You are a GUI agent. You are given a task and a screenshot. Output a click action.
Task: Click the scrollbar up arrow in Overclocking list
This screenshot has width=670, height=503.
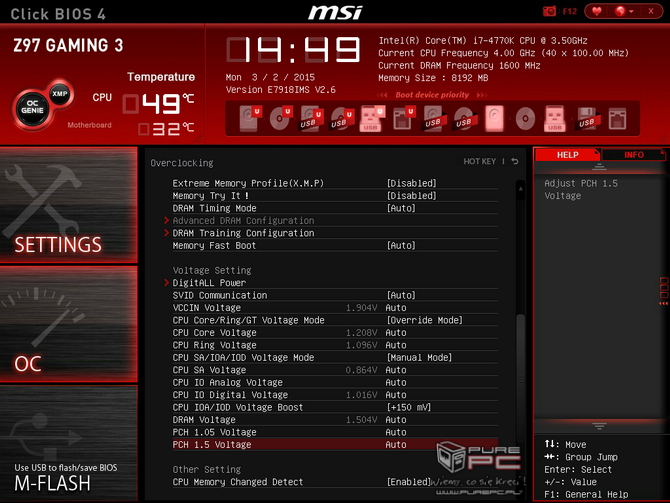click(x=520, y=188)
